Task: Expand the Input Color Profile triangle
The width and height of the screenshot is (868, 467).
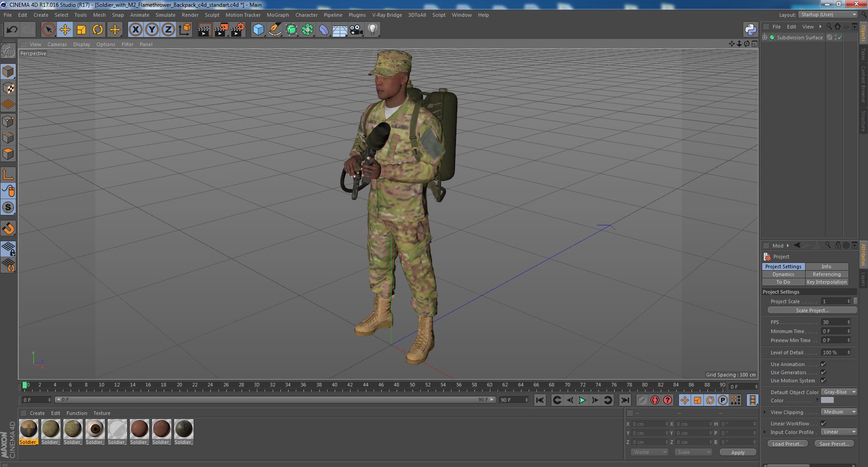Action: (x=765, y=432)
